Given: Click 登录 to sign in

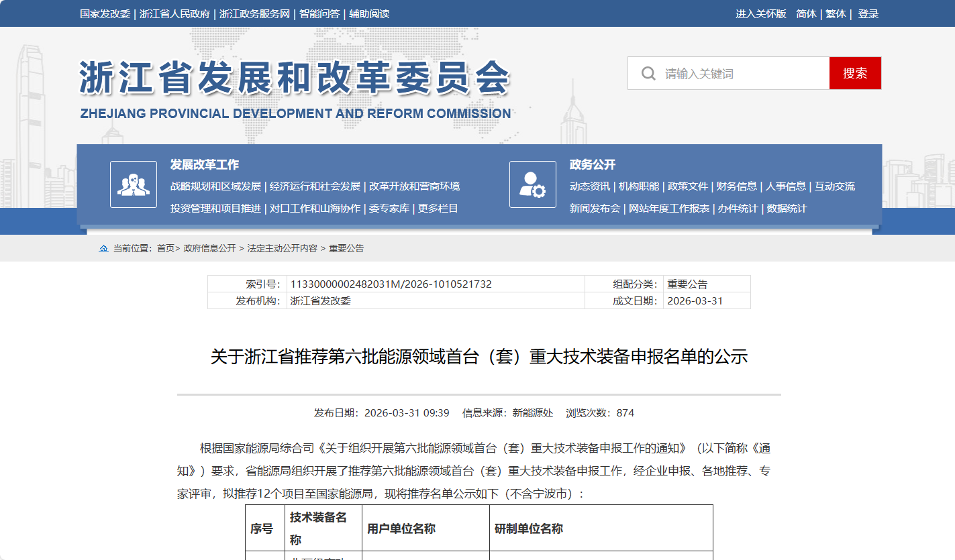Looking at the screenshot, I should click(868, 13).
